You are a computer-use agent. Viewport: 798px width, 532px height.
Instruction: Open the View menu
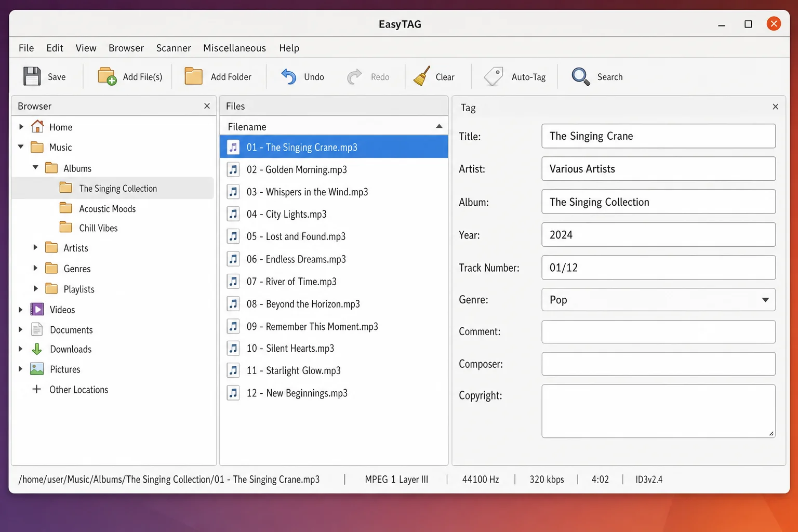click(86, 48)
